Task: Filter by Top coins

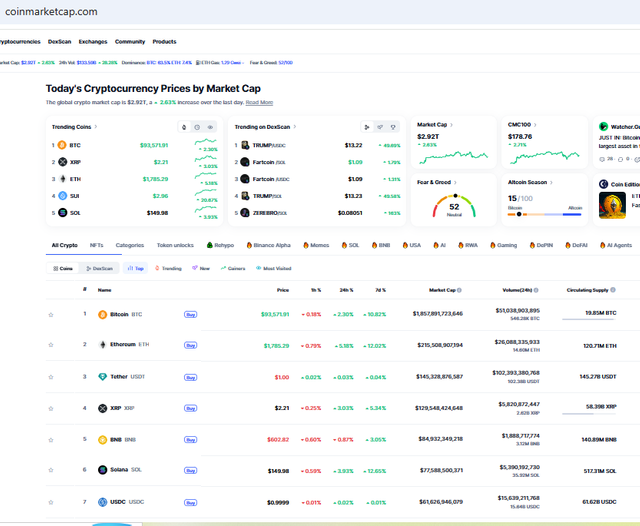Action: [x=136, y=268]
